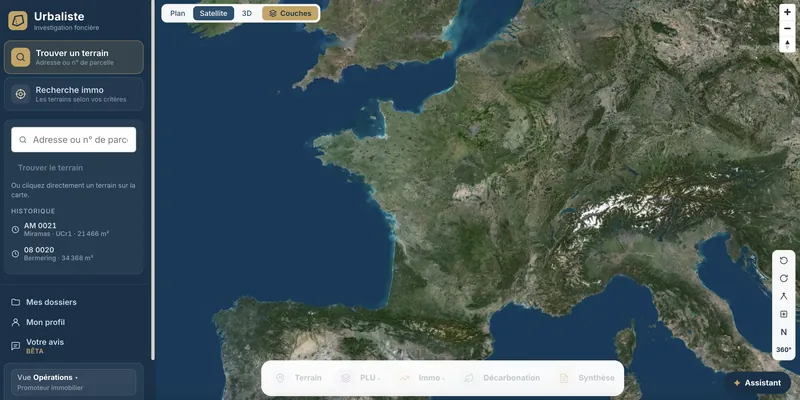Open the Terrain tab in bottom bar

pyautogui.click(x=299, y=378)
